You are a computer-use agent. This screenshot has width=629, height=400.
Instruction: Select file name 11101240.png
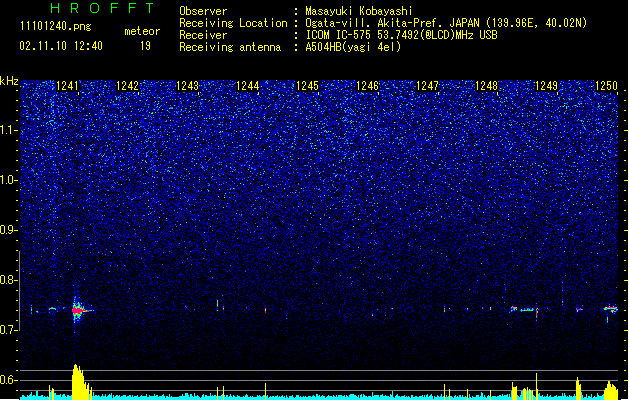(x=56, y=26)
